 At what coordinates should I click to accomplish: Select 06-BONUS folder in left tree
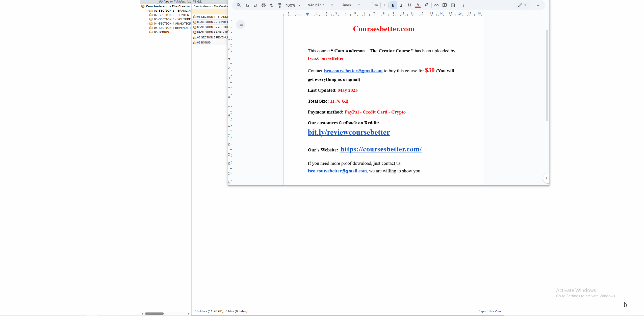click(x=161, y=32)
